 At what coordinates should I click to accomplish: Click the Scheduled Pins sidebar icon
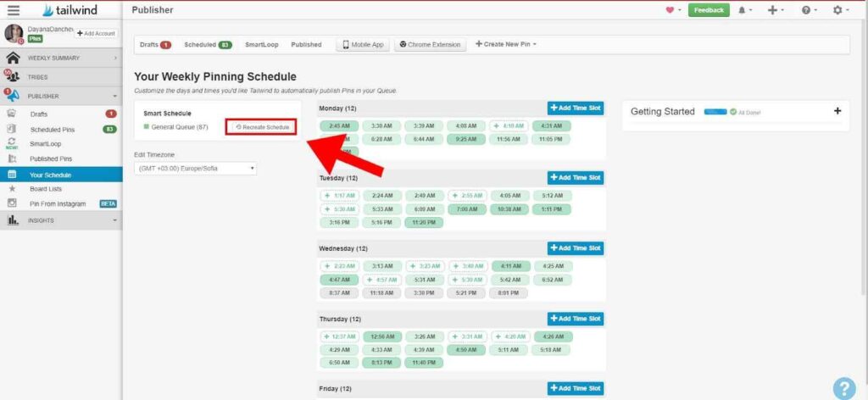[12, 128]
